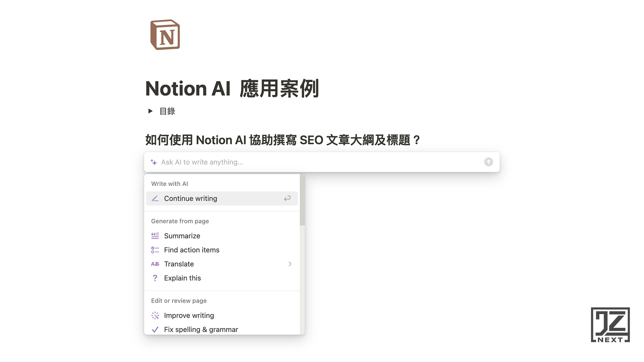The height and width of the screenshot is (362, 644).
Task: Choose Summarize in the AI menu
Action: coord(182,236)
